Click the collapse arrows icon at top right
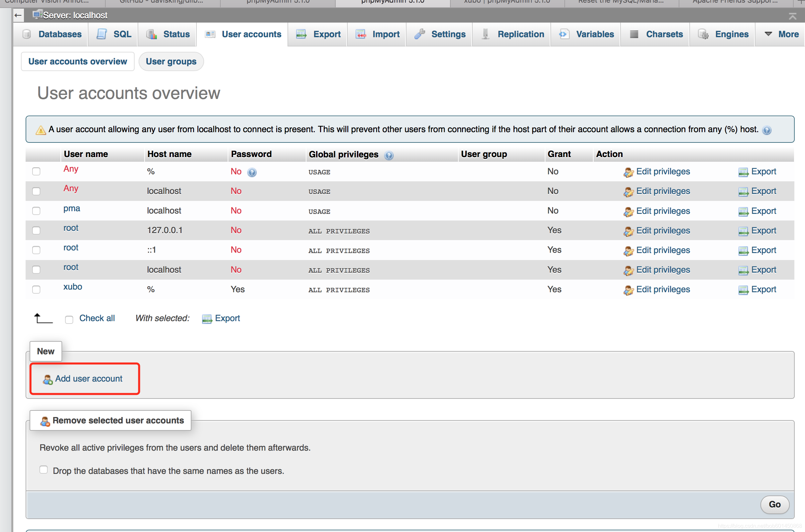The image size is (805, 532). (x=792, y=16)
